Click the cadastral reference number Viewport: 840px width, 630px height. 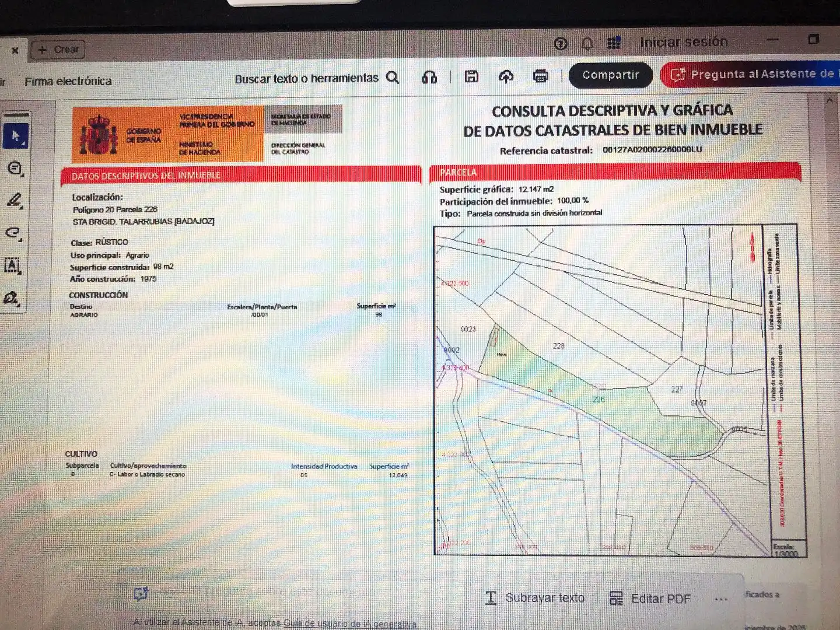click(x=652, y=149)
